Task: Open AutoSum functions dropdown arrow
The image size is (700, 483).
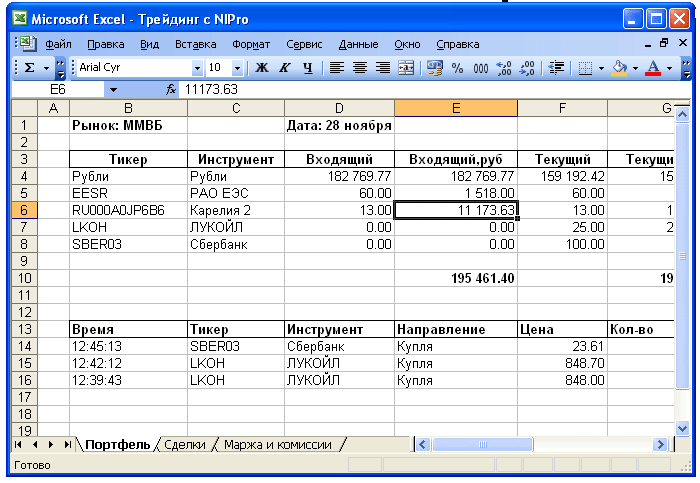Action: point(46,68)
